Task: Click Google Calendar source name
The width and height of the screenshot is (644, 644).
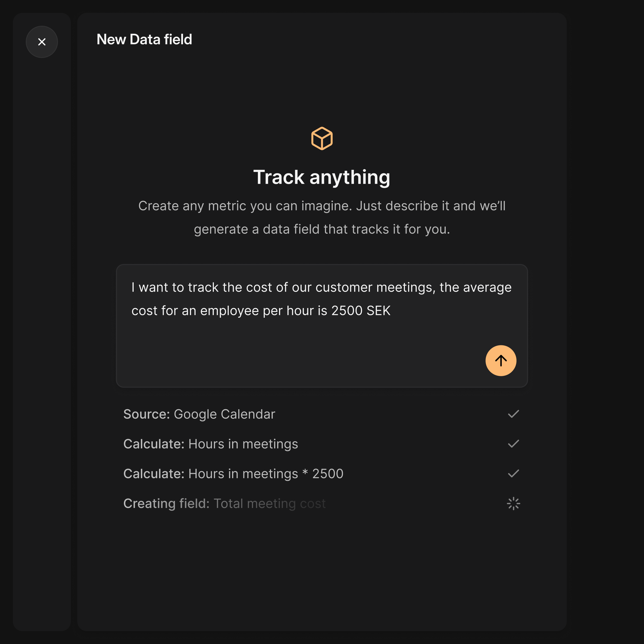Action: click(224, 414)
